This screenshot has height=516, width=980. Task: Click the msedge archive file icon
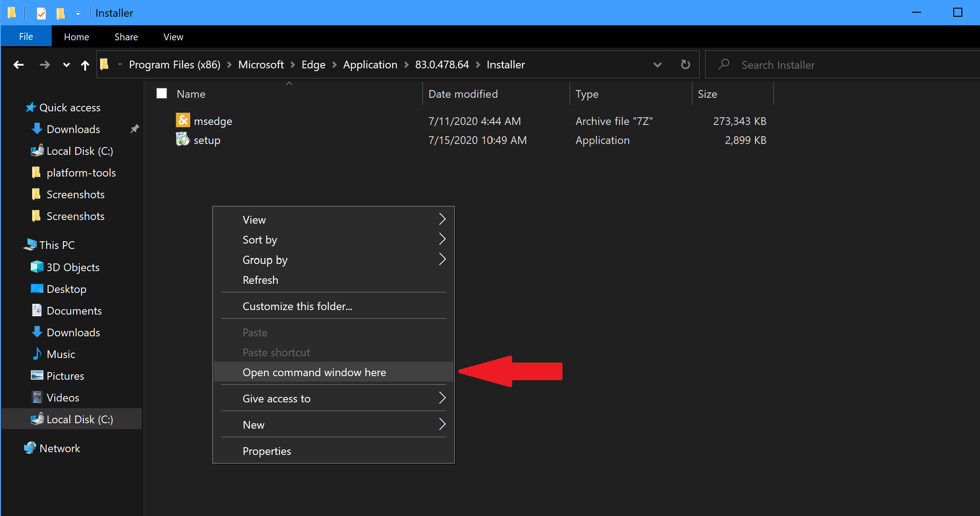click(183, 120)
